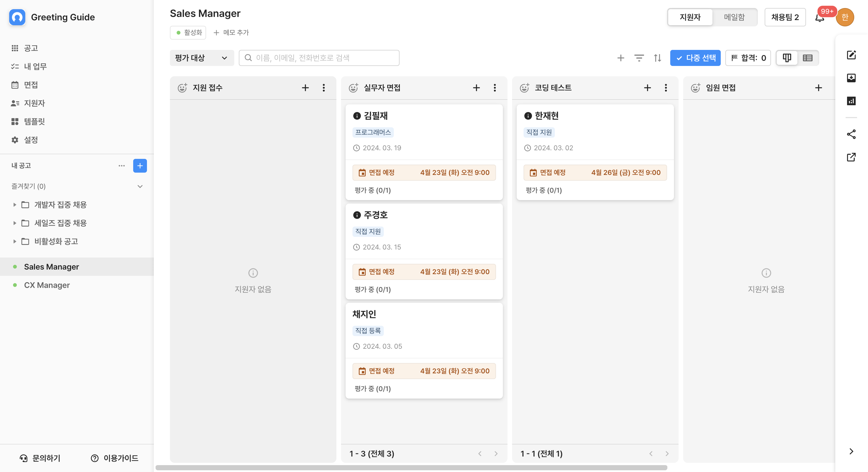The image size is (868, 472).
Task: Click 주경호's info icon
Action: (x=357, y=215)
